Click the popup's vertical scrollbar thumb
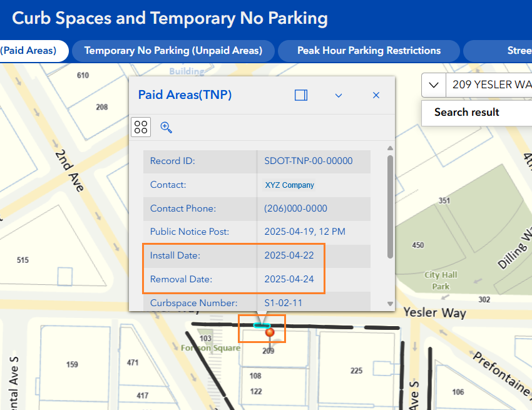 coord(391,207)
